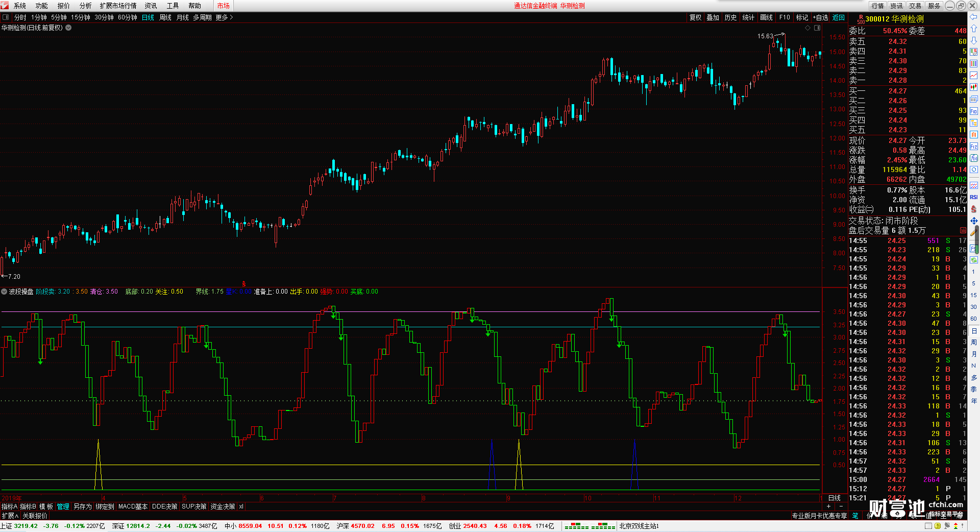980x532 pixels.
Task: Open the 多周期 multi-period option
Action: click(x=202, y=17)
